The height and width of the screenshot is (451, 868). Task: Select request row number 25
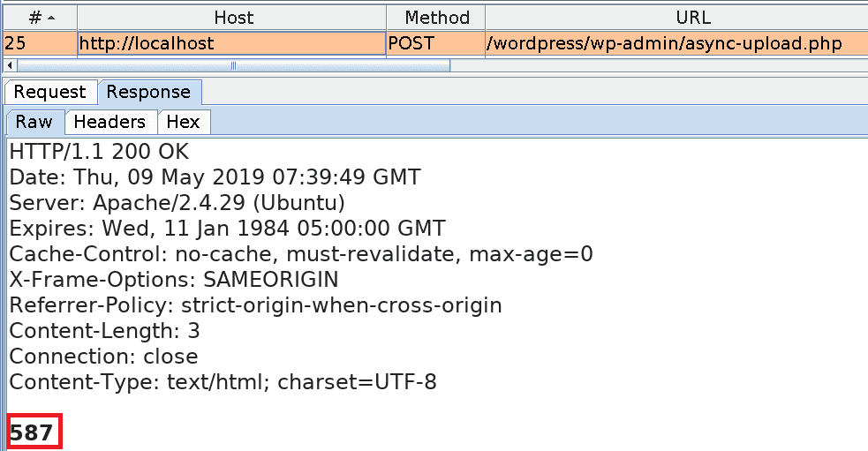tap(39, 43)
